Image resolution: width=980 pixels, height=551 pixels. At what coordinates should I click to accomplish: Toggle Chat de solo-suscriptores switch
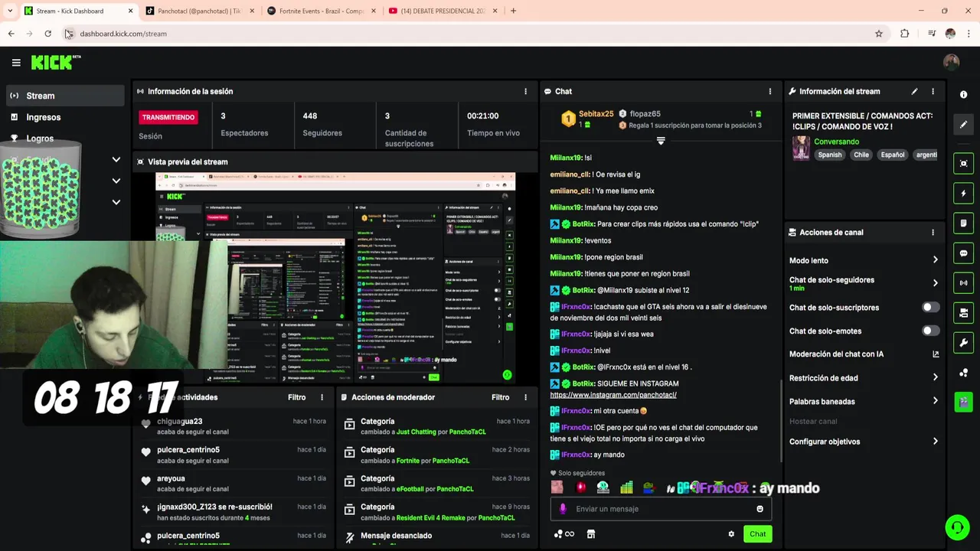(929, 307)
